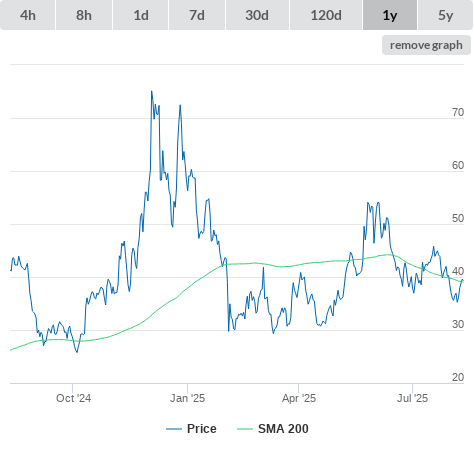This screenshot has width=474, height=455.
Task: Click the Apr '25 axis label
Action: pos(299,398)
